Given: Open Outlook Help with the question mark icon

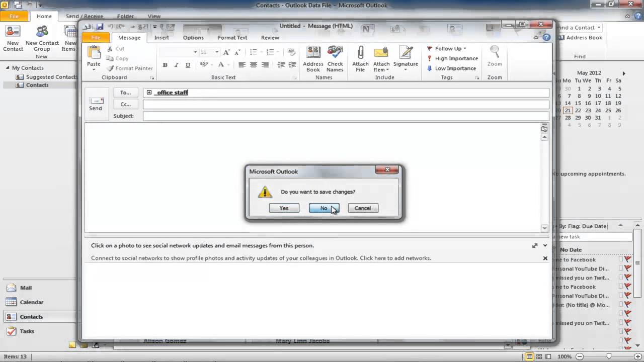Looking at the screenshot, I should [546, 38].
